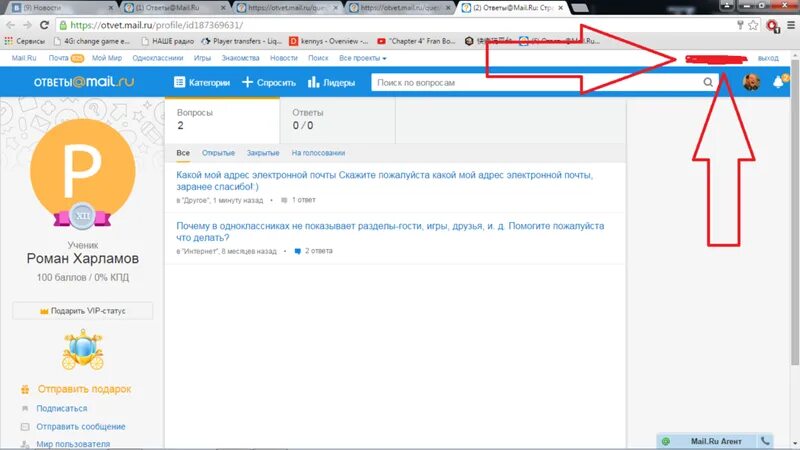800x450 pixels.
Task: Open the Player transfers bookmark
Action: pyautogui.click(x=242, y=41)
